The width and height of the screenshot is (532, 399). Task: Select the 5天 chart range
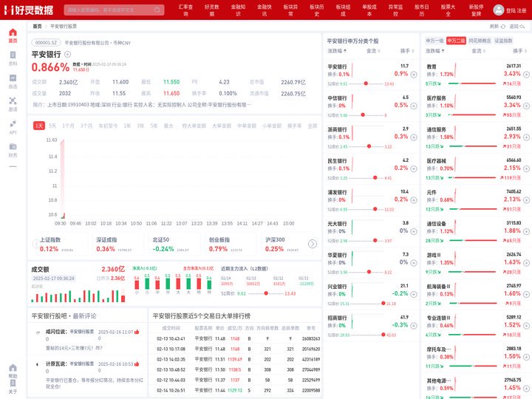[52, 126]
